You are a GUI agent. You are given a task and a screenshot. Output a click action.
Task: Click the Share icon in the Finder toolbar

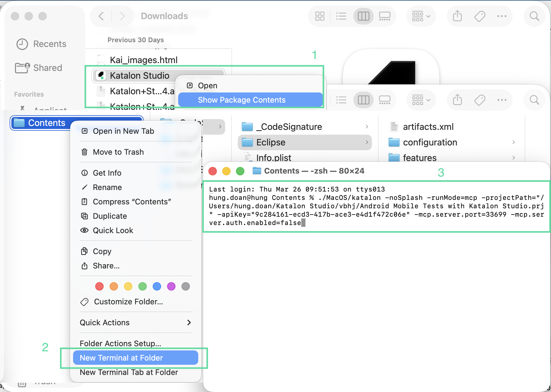pyautogui.click(x=457, y=16)
